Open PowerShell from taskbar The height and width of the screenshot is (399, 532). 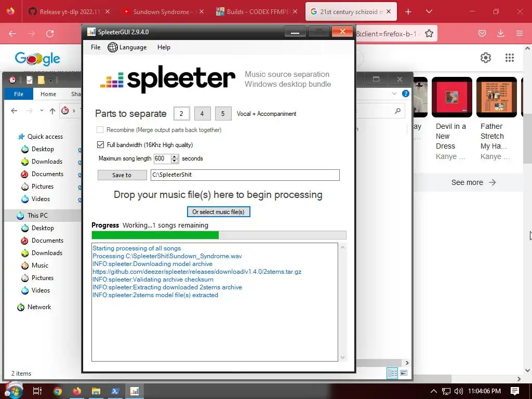(x=115, y=391)
